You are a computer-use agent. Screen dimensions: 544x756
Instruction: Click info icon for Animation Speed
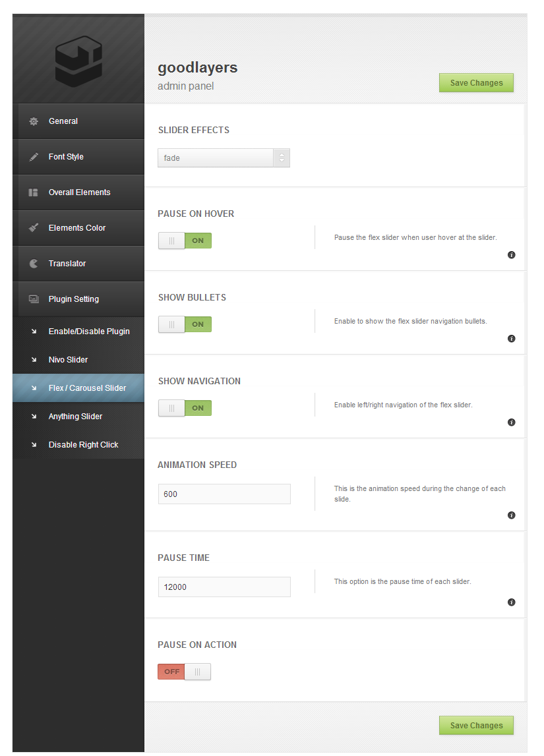click(x=511, y=515)
